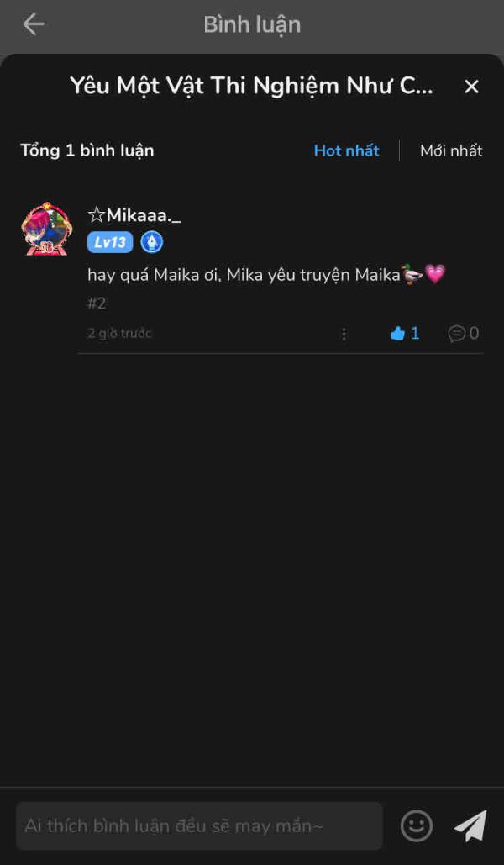
Task: Tap the Tổng 1 bình luận count label
Action: pyautogui.click(x=87, y=150)
